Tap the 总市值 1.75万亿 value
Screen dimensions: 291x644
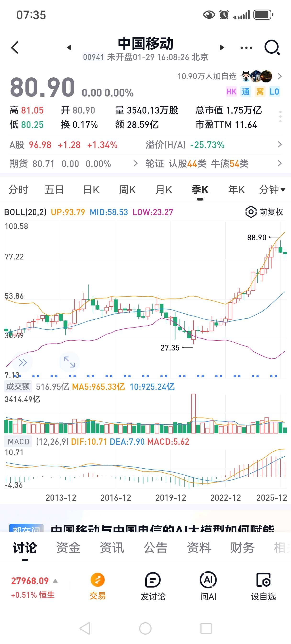228,110
